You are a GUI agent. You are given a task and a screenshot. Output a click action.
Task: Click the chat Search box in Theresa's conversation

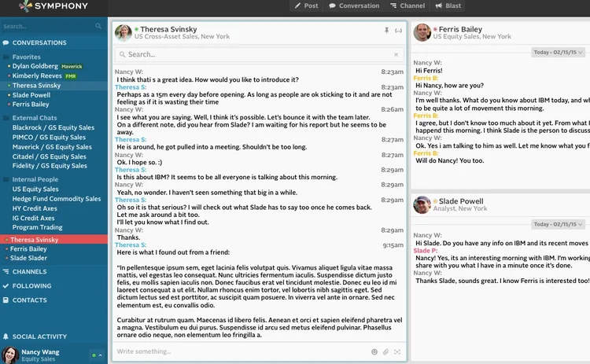[260, 54]
